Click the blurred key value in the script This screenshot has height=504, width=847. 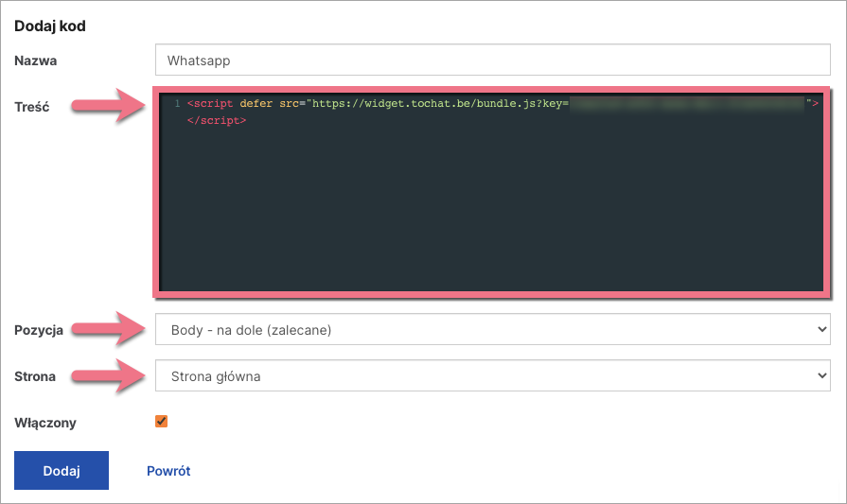(686, 103)
